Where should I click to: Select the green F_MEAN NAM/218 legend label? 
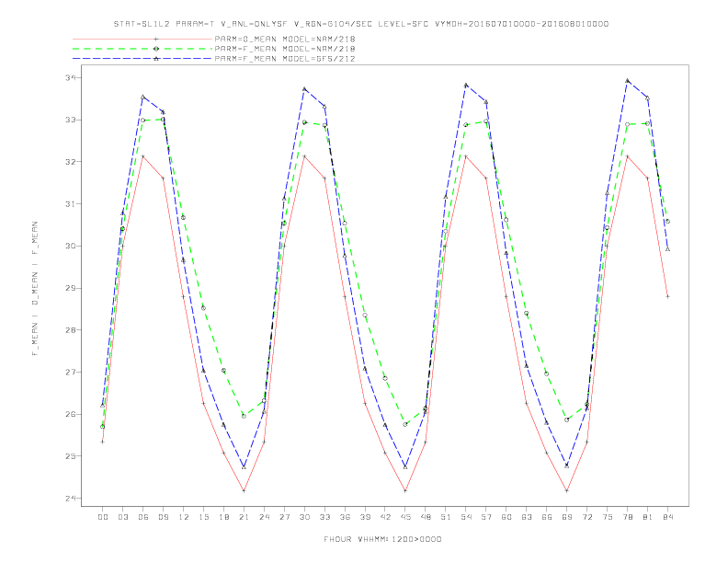(285, 49)
